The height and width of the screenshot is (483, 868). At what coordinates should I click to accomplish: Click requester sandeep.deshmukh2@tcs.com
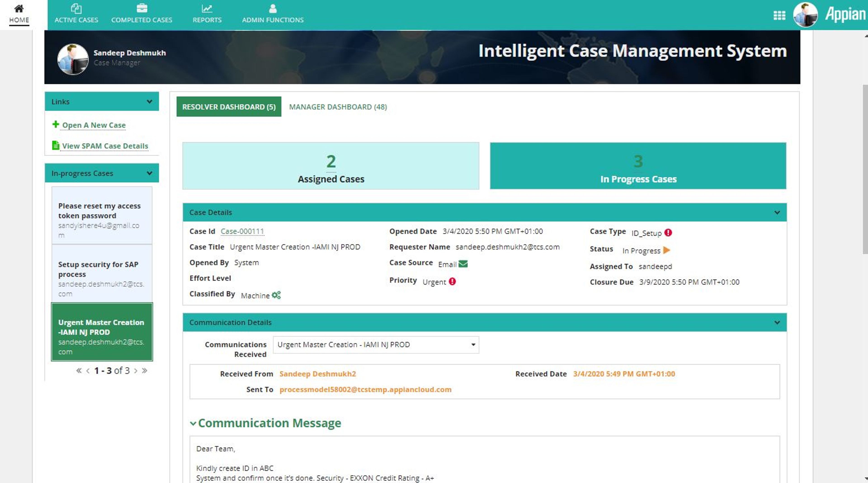(x=507, y=247)
